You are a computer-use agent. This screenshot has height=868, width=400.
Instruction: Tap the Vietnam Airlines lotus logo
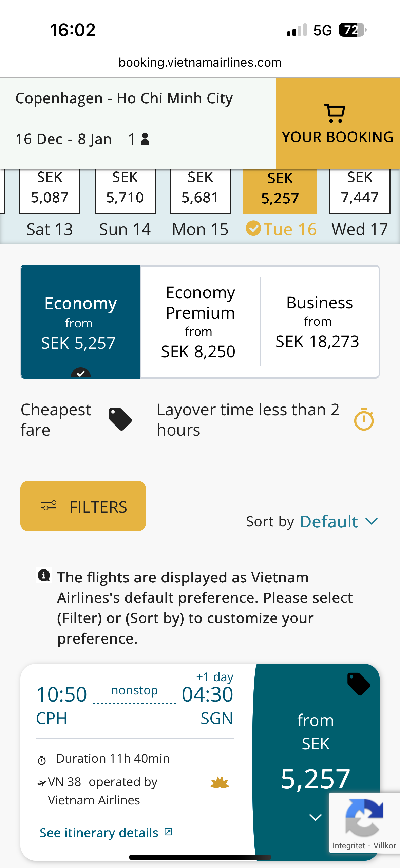220,782
